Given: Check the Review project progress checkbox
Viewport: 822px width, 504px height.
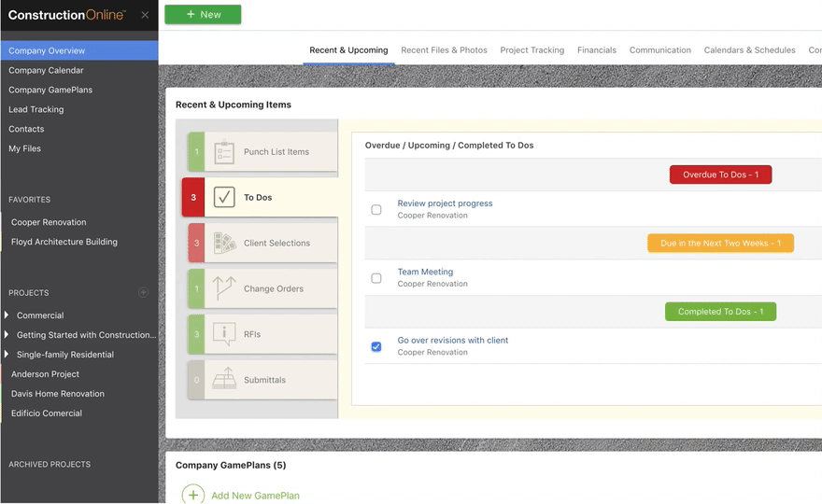Looking at the screenshot, I should [x=376, y=210].
